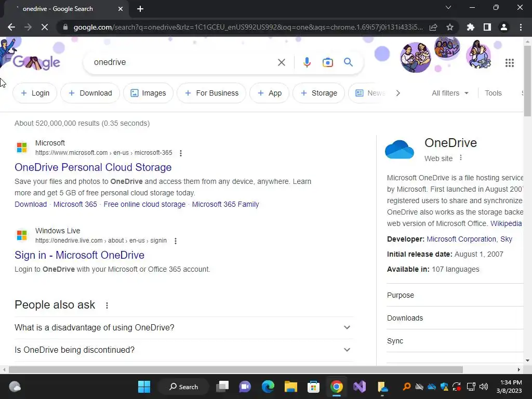
Task: Open the Wikipedia link in panel
Action: (506, 223)
